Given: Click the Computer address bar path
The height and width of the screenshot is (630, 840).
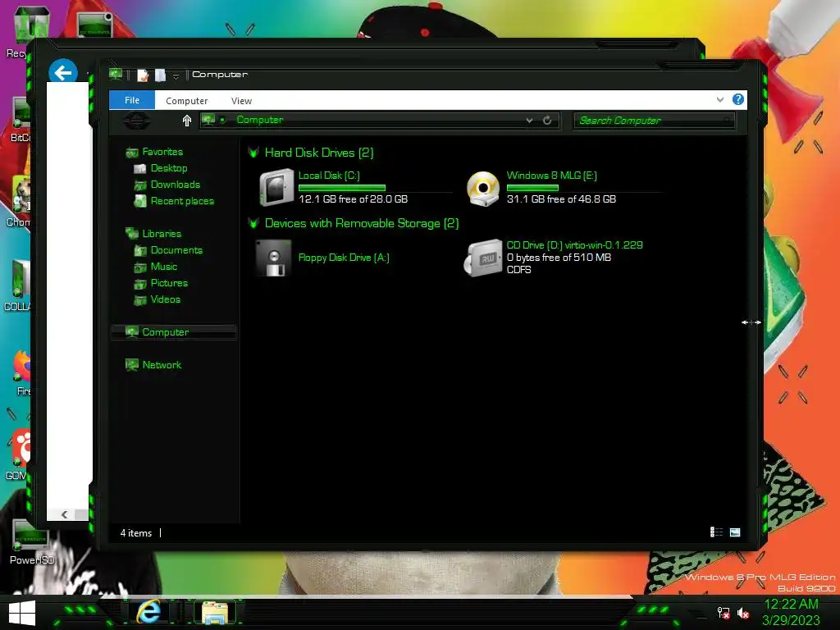Looking at the screenshot, I should [260, 120].
